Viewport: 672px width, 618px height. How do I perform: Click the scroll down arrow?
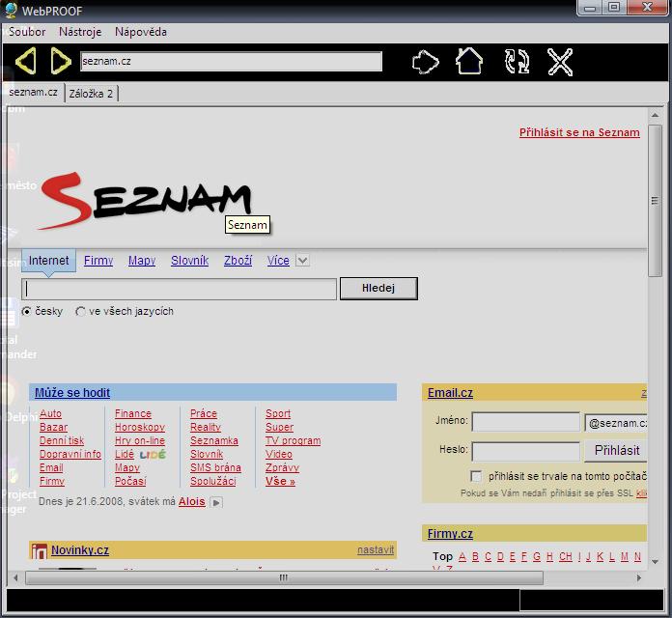pos(655,562)
